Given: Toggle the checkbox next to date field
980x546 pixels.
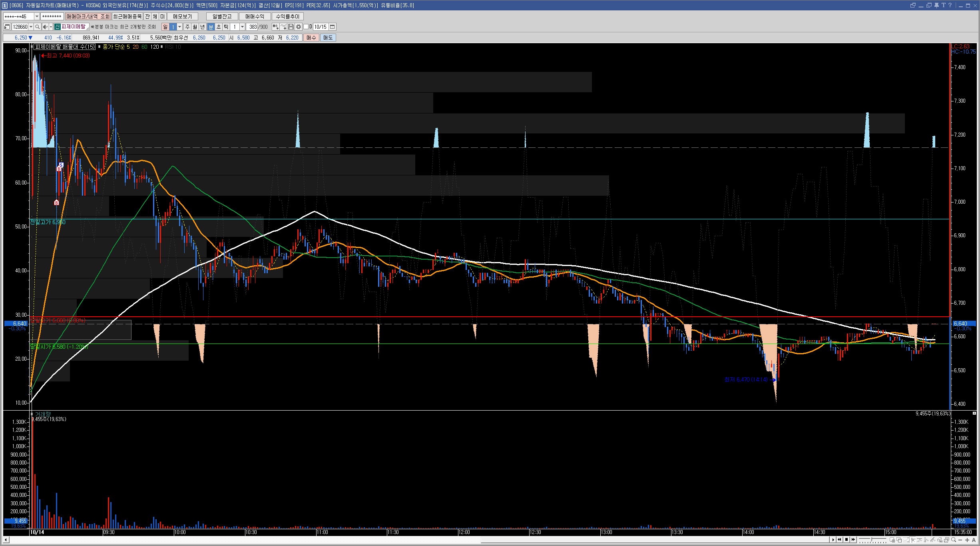Looking at the screenshot, I should 306,27.
